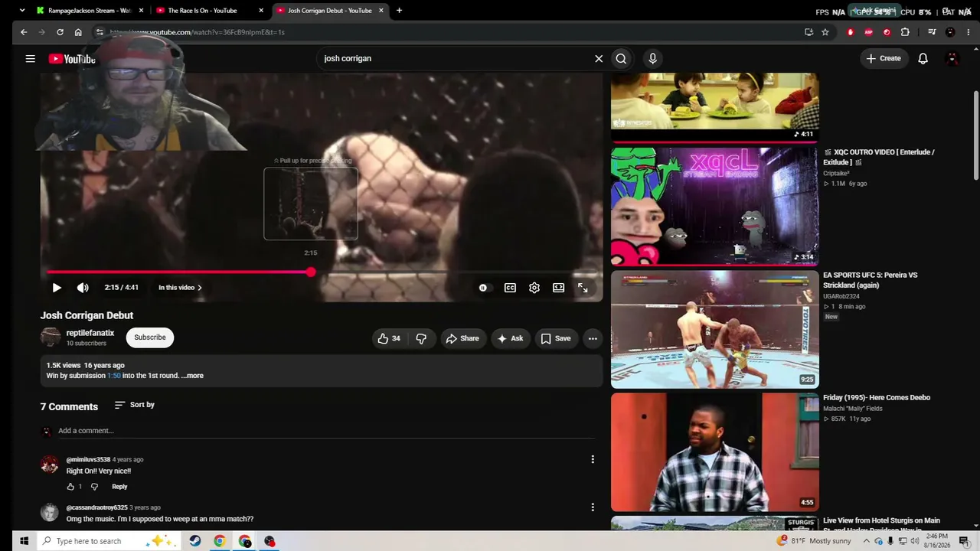Image resolution: width=980 pixels, height=551 pixels.
Task: Open the tab search dropdown arrow
Action: (22, 11)
